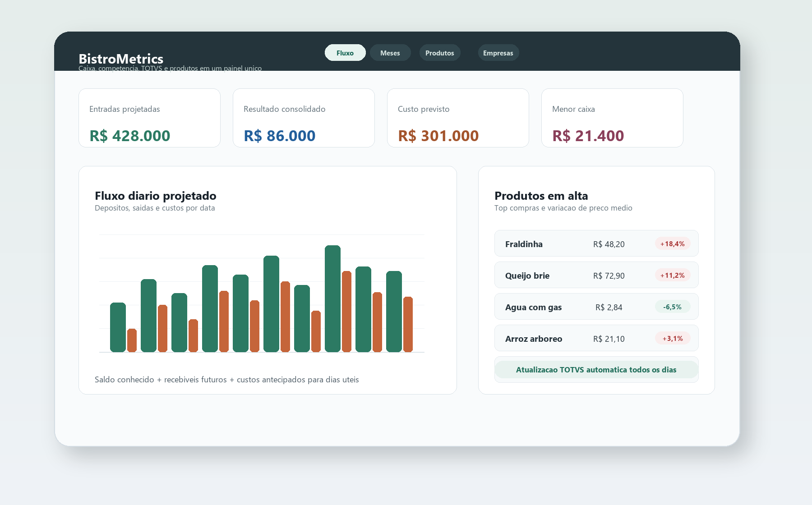Click the R$ 21.400 value

pyautogui.click(x=588, y=136)
